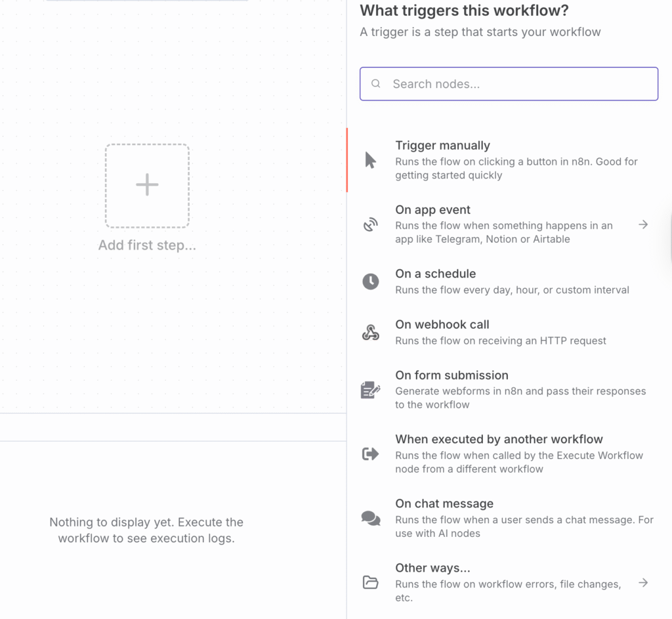Viewport: 672px width, 619px height.
Task: Click the form icon for On form submission
Action: pos(371,390)
